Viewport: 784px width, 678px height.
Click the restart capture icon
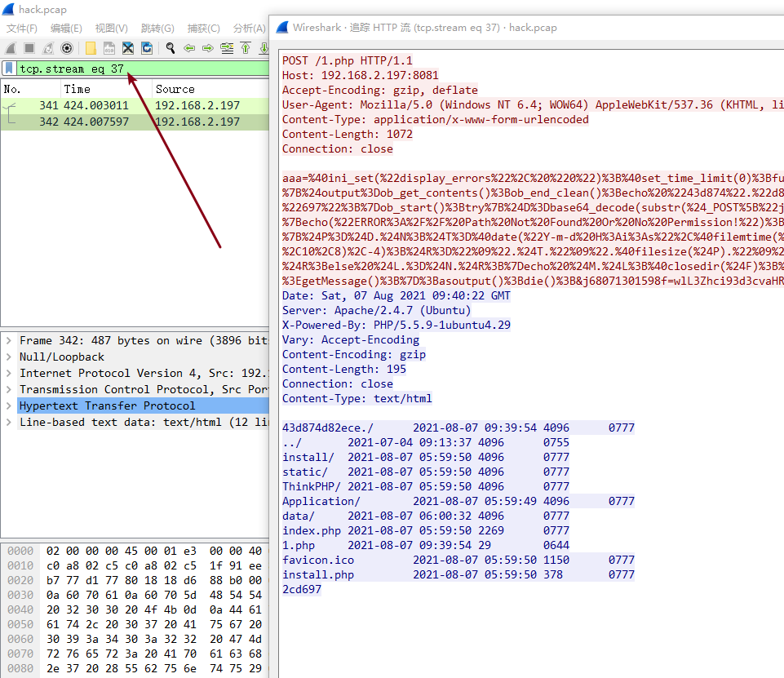click(48, 48)
